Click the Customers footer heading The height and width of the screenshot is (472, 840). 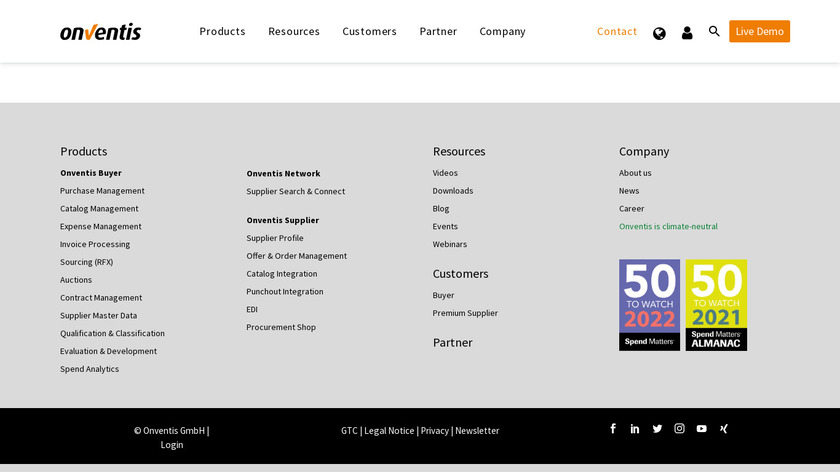tap(461, 274)
